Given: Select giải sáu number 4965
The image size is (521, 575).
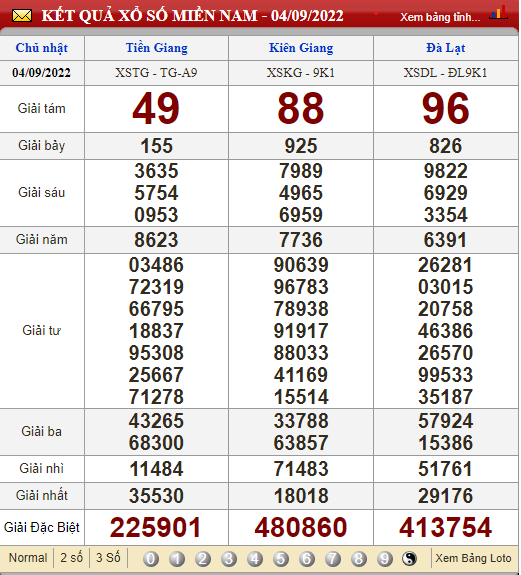Looking at the screenshot, I should (x=301, y=193).
